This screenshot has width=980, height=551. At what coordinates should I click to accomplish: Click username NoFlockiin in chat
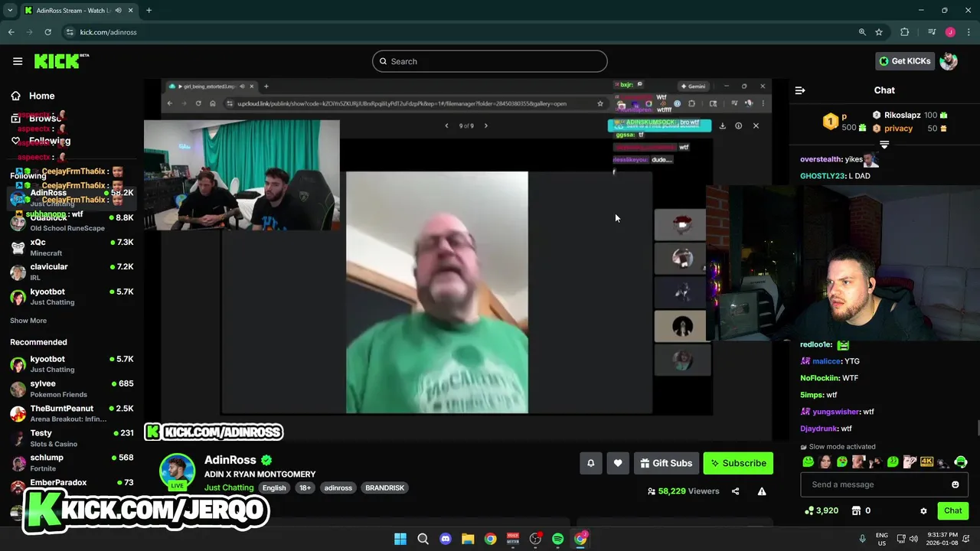(819, 378)
